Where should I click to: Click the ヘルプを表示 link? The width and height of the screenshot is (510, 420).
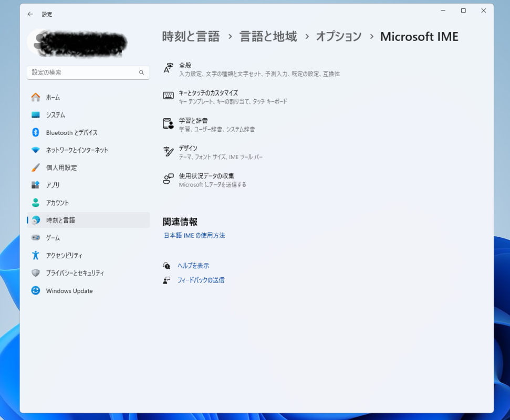[x=193, y=266]
